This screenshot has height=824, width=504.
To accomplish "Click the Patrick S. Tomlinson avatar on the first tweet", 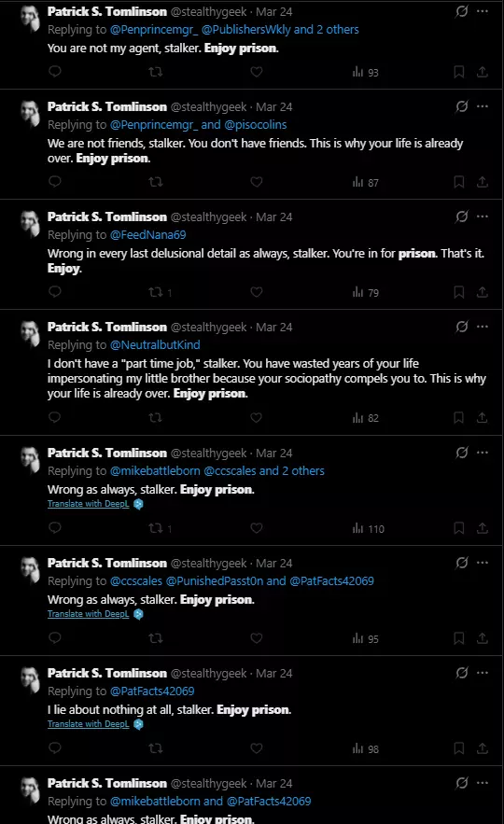I will 31,19.
